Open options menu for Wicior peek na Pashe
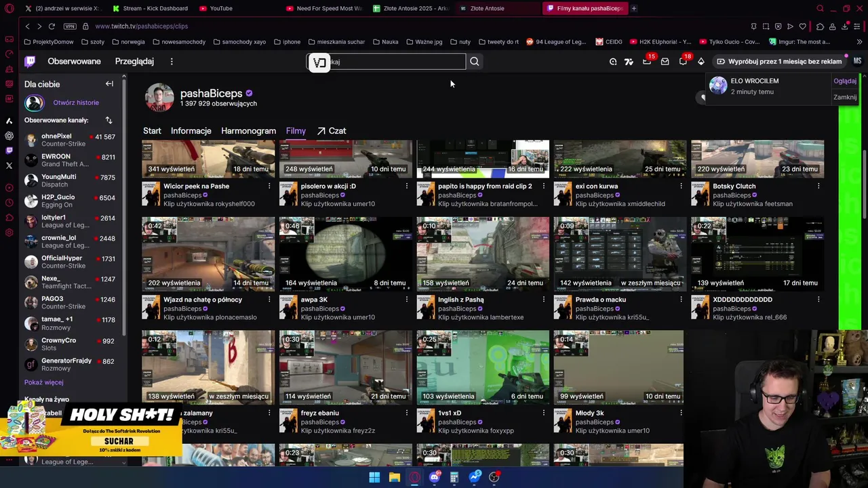The width and height of the screenshot is (868, 488). pyautogui.click(x=269, y=186)
